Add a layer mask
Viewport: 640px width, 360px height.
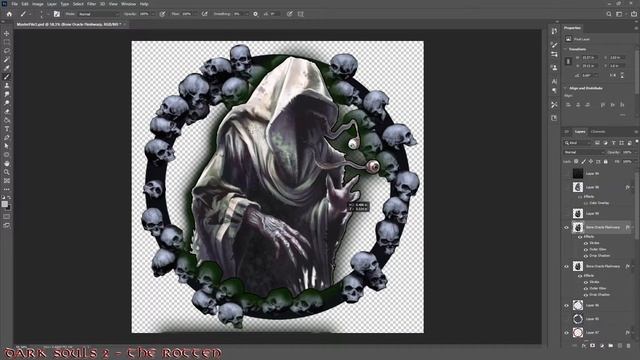(593, 346)
